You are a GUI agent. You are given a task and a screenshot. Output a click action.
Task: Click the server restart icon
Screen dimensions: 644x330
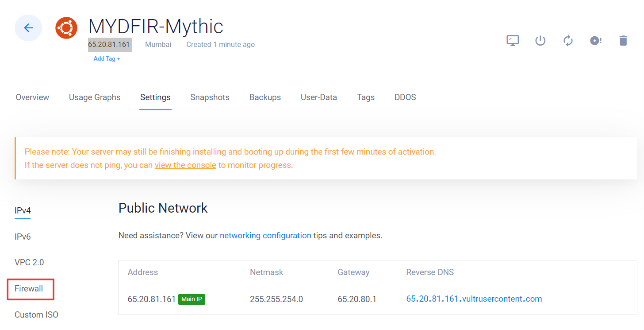click(x=568, y=41)
